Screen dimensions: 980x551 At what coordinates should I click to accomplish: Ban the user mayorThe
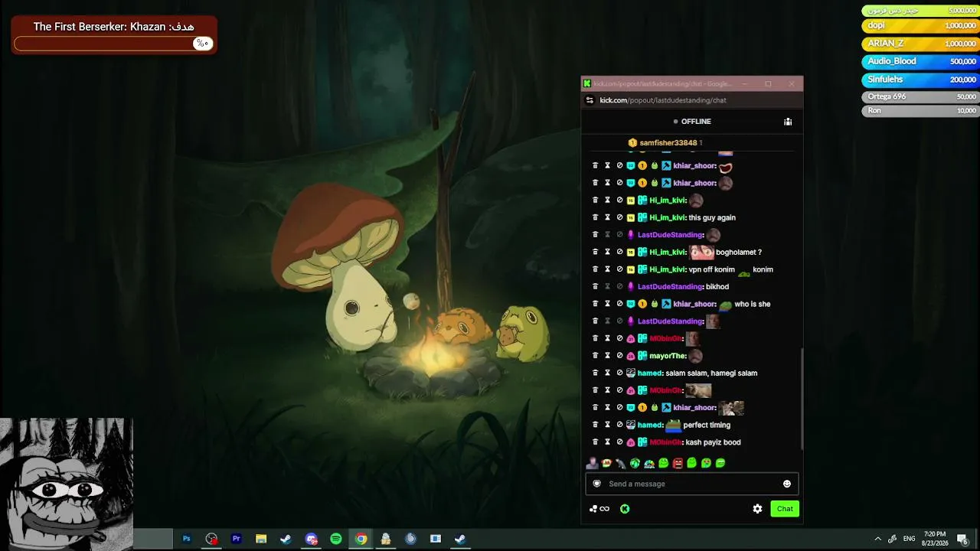(x=620, y=356)
